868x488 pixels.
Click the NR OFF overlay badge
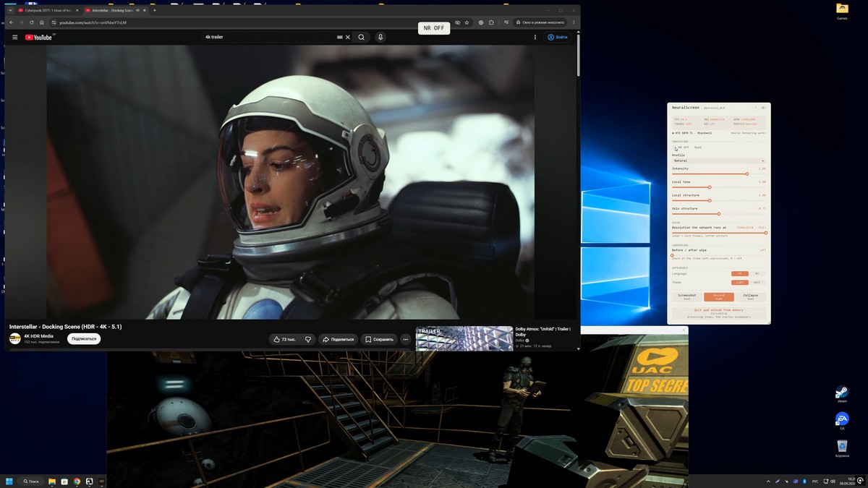click(434, 28)
